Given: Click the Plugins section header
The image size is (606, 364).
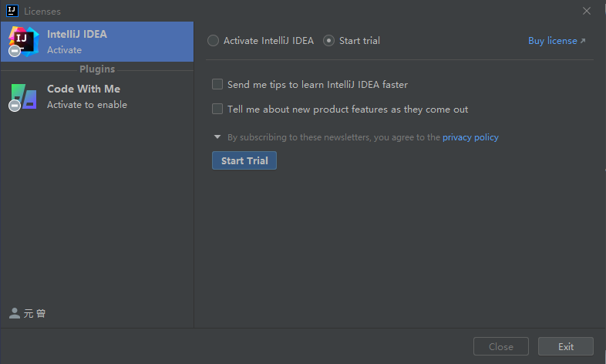Looking at the screenshot, I should tap(97, 69).
